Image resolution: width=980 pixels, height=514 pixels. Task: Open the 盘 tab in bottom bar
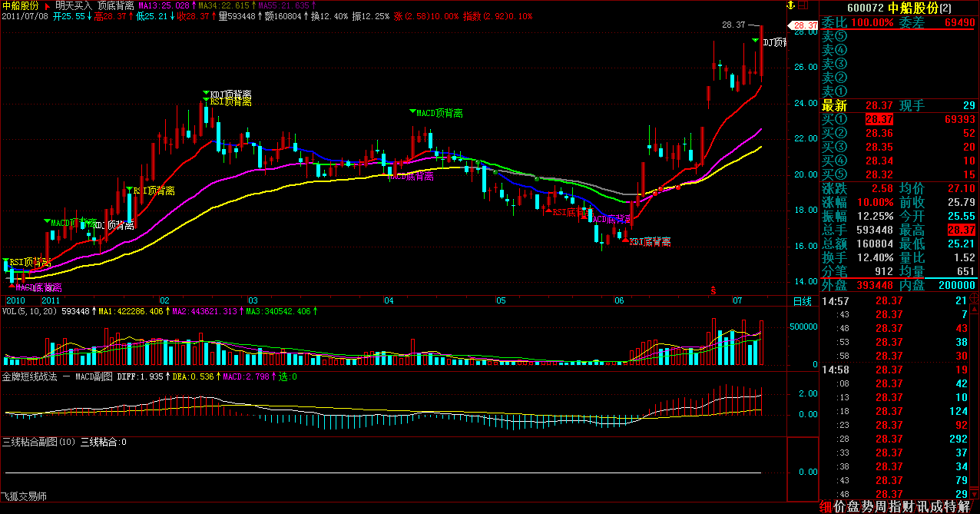point(853,506)
